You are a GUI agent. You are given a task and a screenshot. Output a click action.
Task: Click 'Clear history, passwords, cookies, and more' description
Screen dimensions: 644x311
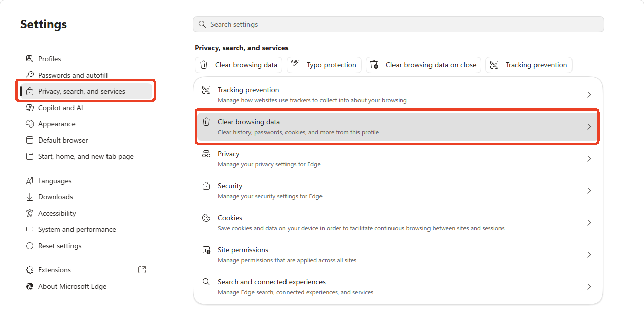coord(298,132)
